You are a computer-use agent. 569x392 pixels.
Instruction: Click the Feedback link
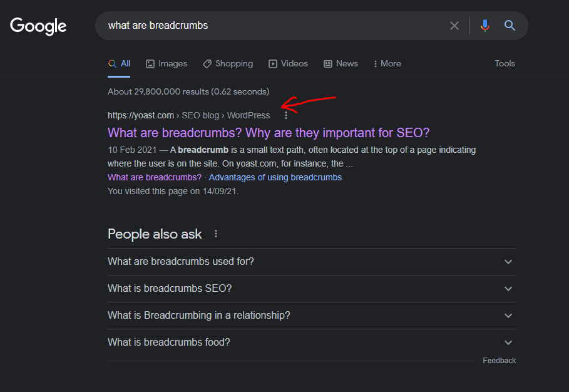[x=499, y=360]
